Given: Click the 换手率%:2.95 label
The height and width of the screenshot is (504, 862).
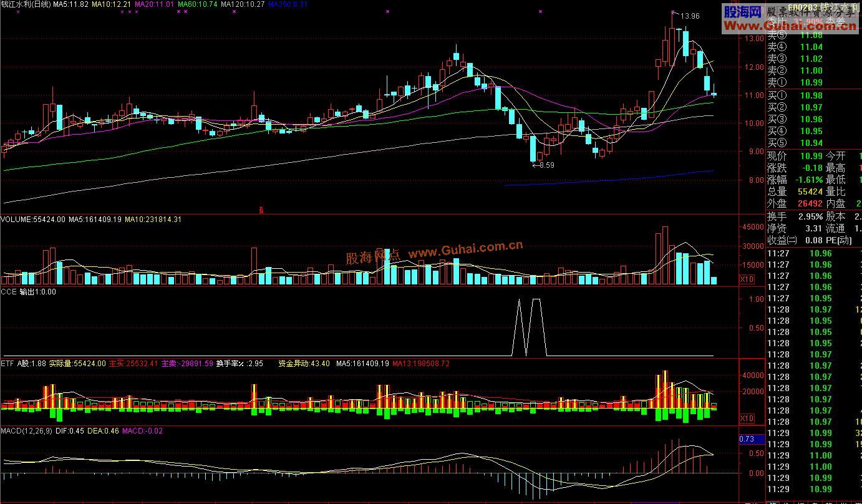Looking at the screenshot, I should click(x=240, y=363).
